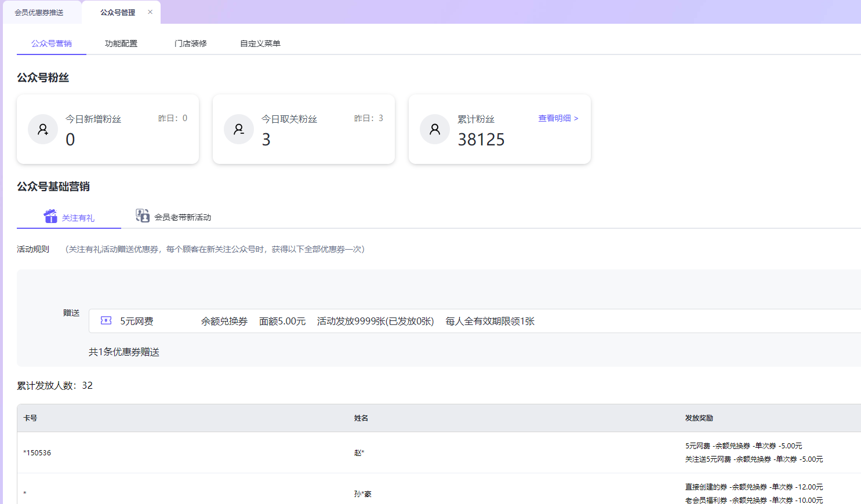Image resolution: width=861 pixels, height=504 pixels.
Task: Click the 发放奖励 column header
Action: click(699, 418)
